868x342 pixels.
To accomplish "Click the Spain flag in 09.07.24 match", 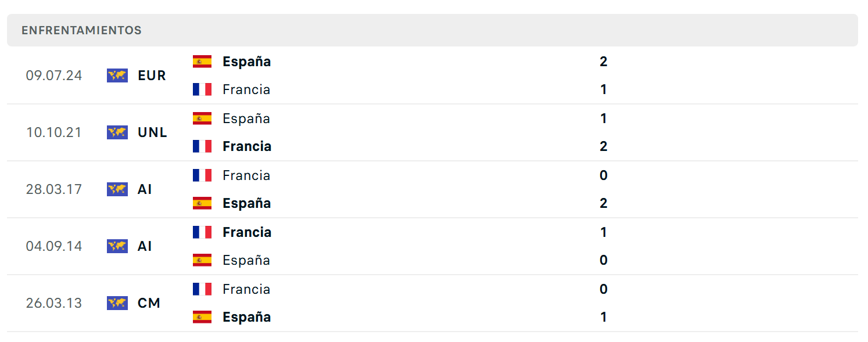I will point(202,62).
